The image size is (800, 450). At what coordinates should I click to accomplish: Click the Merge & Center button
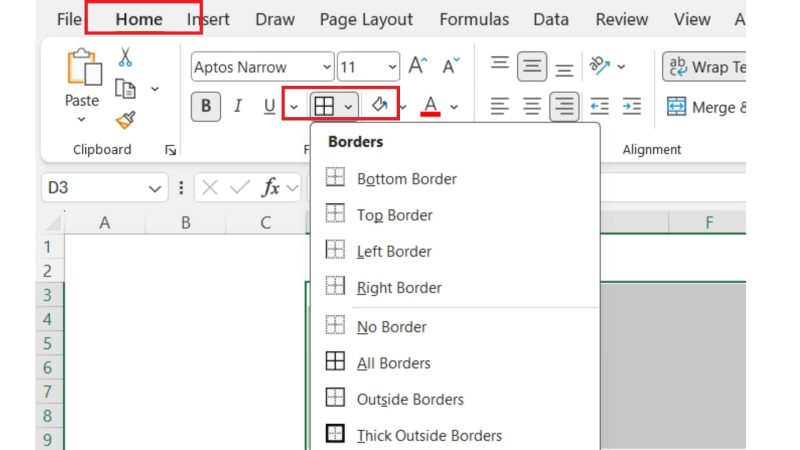706,107
